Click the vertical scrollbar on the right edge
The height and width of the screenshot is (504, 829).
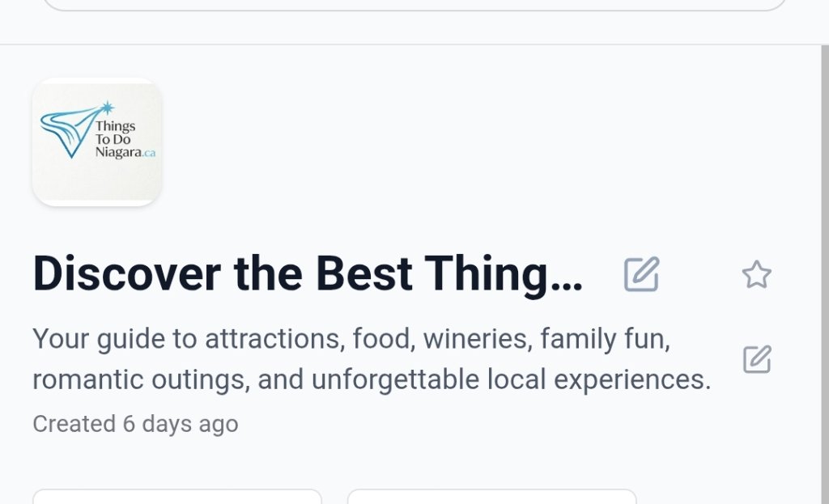click(x=823, y=243)
